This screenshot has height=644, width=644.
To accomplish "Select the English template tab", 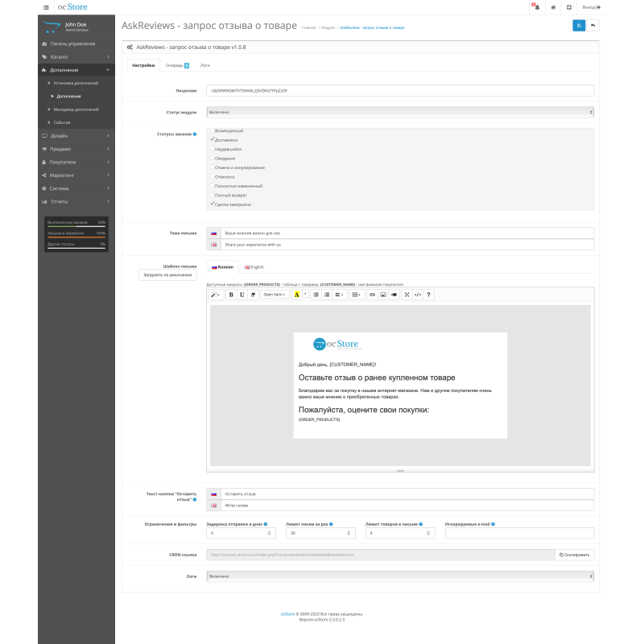I will [254, 266].
